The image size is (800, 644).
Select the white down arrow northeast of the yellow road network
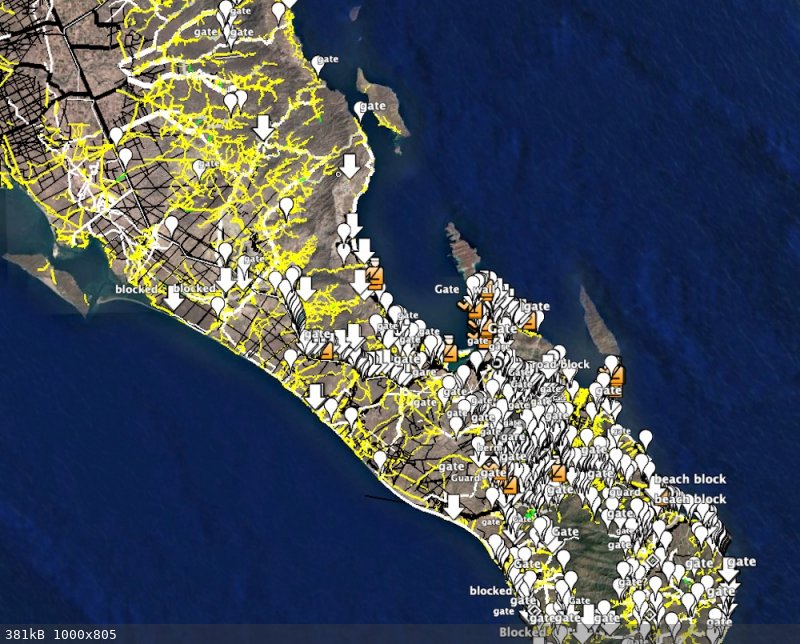[263, 127]
